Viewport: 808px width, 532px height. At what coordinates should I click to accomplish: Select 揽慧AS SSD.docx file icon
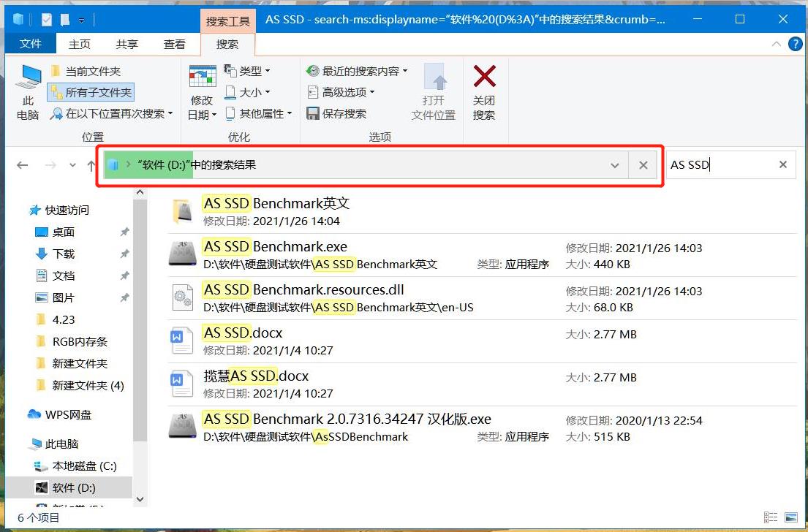click(182, 384)
